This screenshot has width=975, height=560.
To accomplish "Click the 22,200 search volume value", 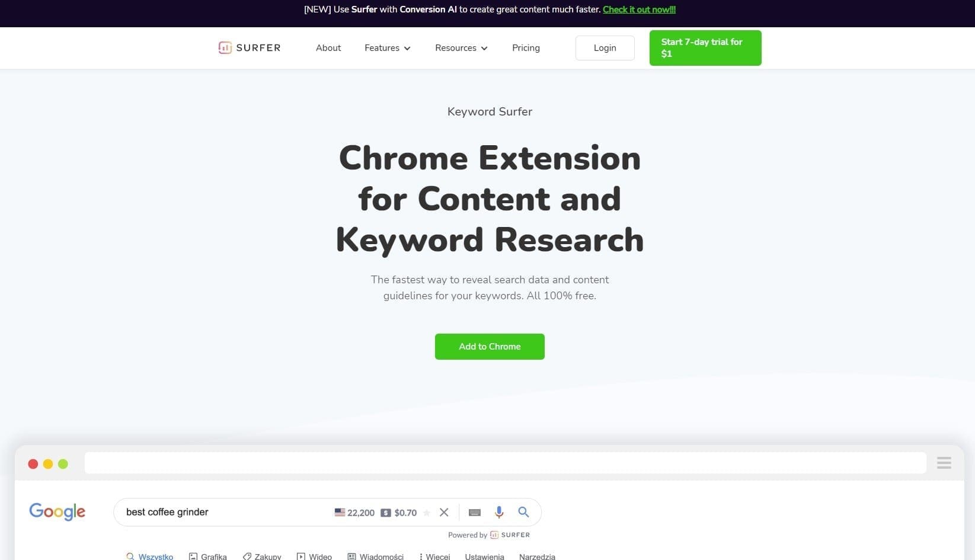I will coord(361,513).
